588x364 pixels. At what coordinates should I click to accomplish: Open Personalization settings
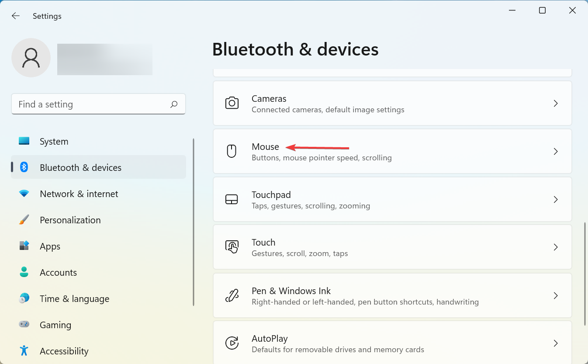click(x=98, y=219)
